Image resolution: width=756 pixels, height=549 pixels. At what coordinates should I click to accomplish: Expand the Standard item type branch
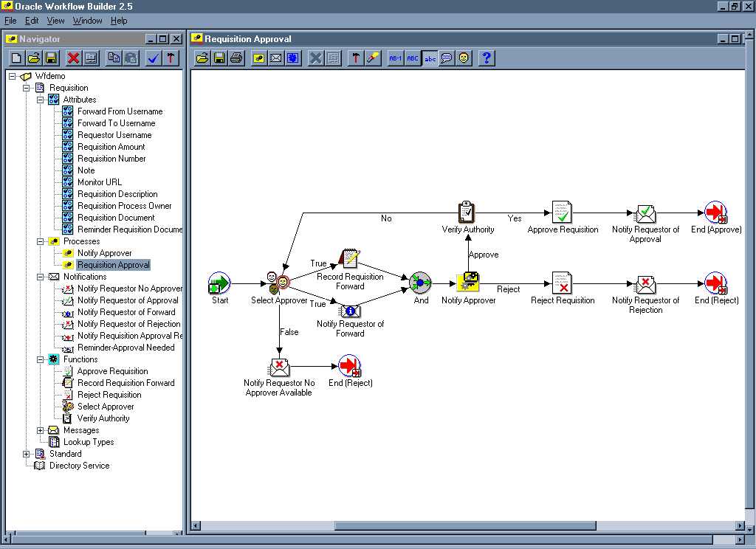pos(27,454)
